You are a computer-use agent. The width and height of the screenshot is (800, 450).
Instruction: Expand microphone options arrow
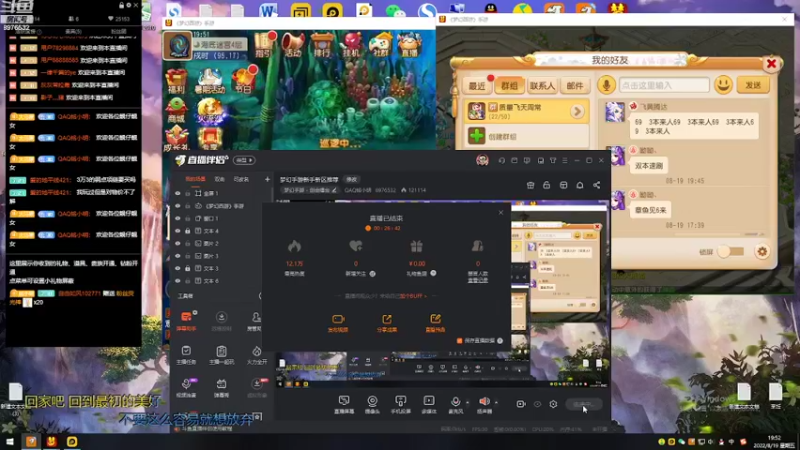pos(467,403)
